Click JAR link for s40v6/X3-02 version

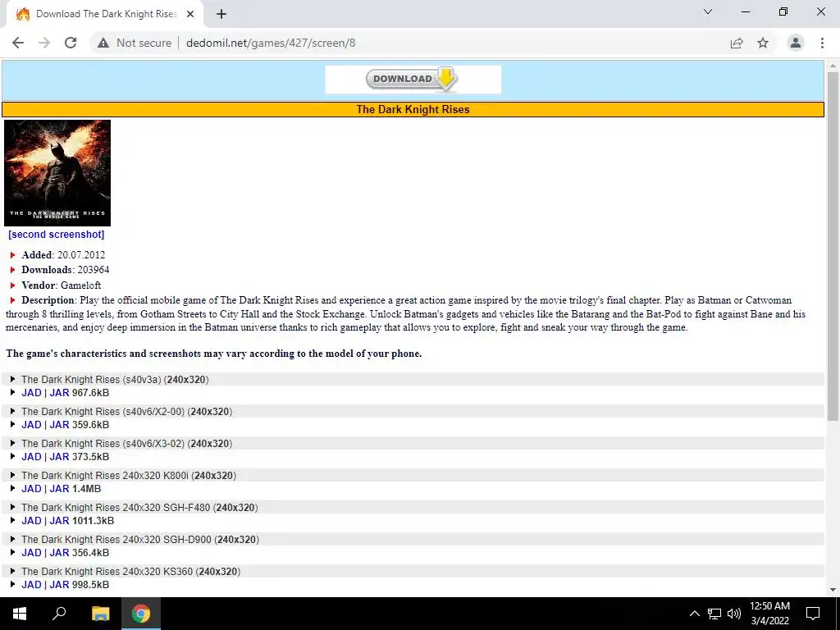(59, 457)
